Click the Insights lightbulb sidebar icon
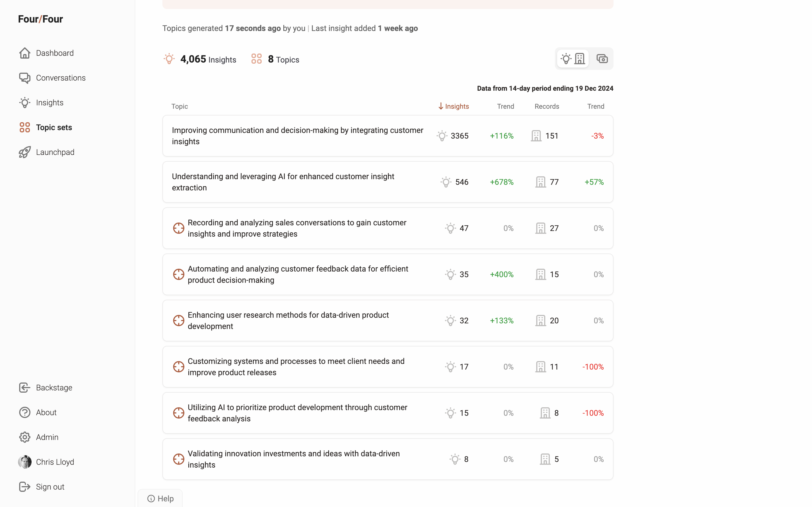Screen dimensions: 812x507 point(25,103)
